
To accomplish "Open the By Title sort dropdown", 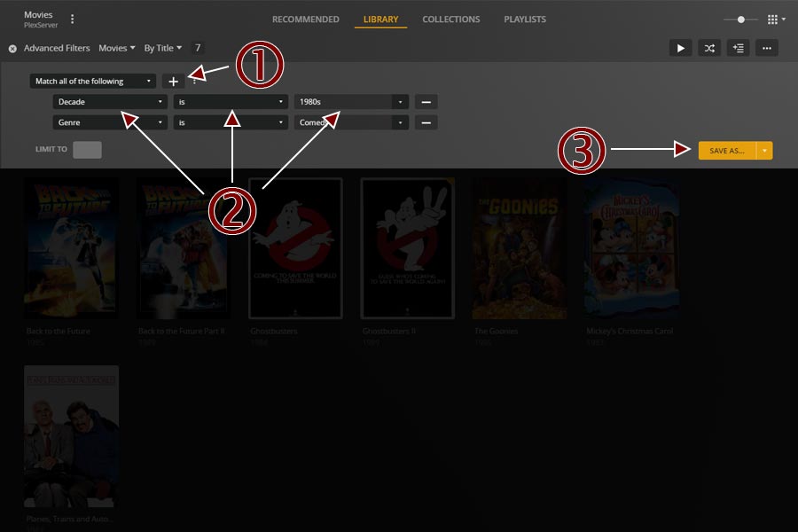I will pyautogui.click(x=163, y=48).
